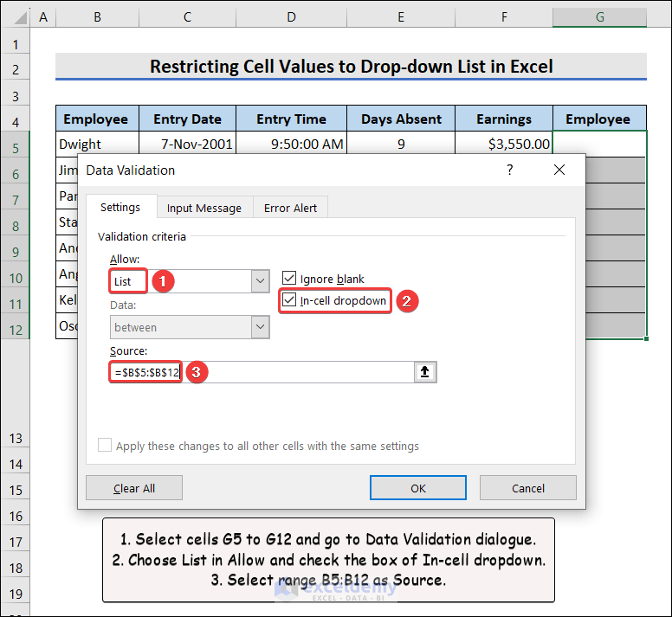This screenshot has width=672, height=617.
Task: Click the Days Absent value 9 cell
Action: pos(401,144)
